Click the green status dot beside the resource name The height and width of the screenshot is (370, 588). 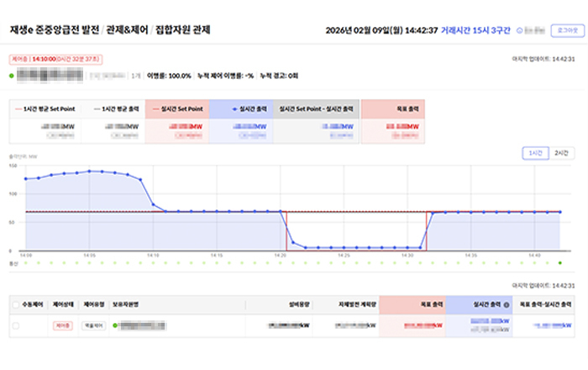pyautogui.click(x=115, y=325)
